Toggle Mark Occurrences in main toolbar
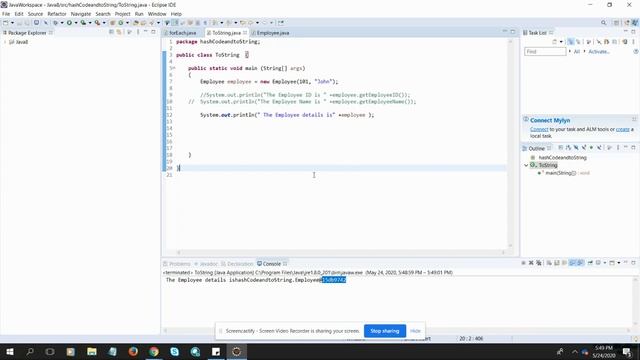Screen dimensions: 640x360 [x=175, y=23]
